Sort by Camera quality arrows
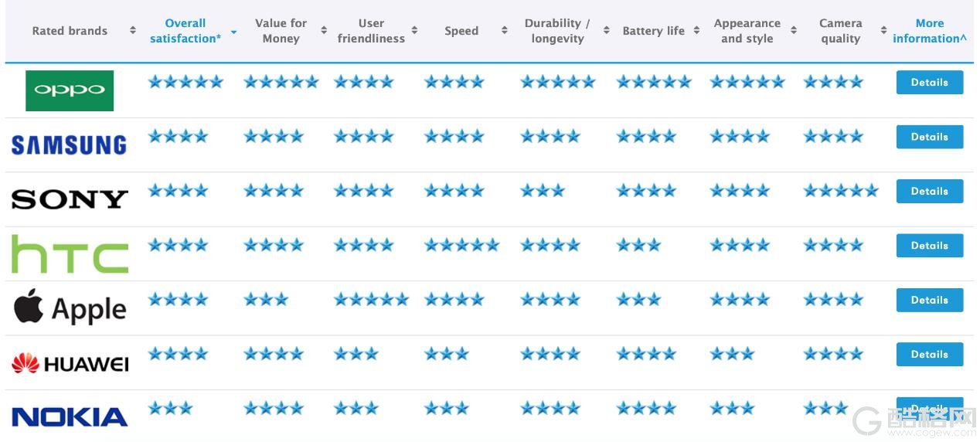The width and height of the screenshot is (980, 442). [x=883, y=31]
